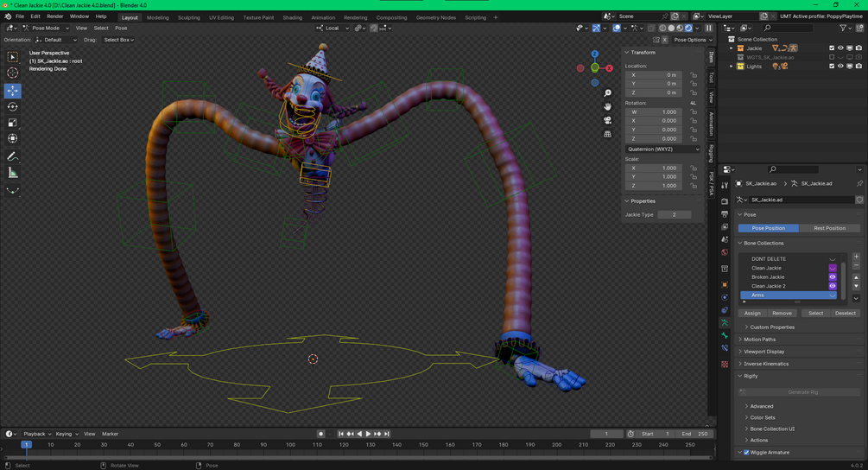Activate the Scale tool
The height and width of the screenshot is (470, 868).
[x=12, y=123]
